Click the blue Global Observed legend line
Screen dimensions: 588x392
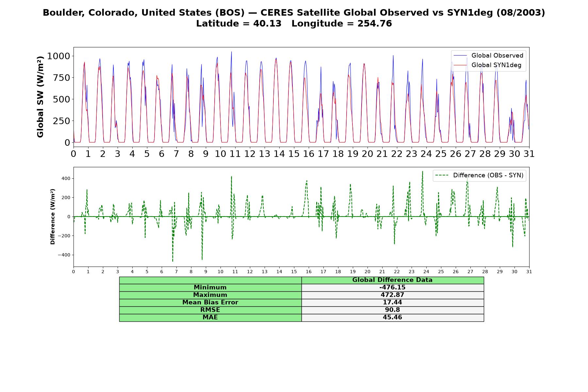tap(460, 56)
